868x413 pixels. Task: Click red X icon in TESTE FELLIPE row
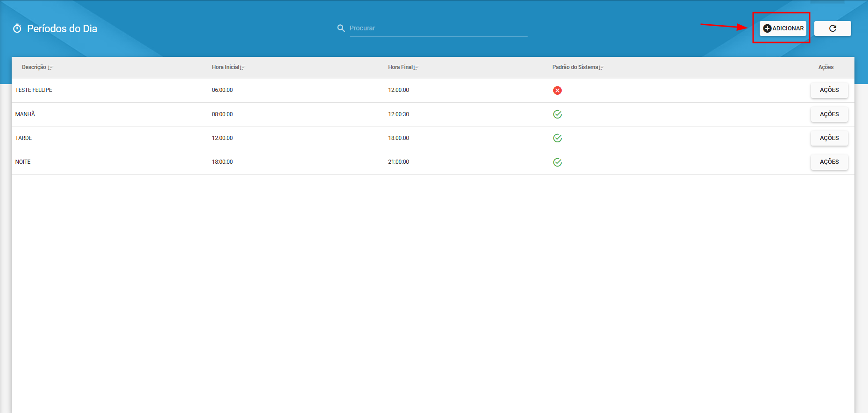coord(557,91)
